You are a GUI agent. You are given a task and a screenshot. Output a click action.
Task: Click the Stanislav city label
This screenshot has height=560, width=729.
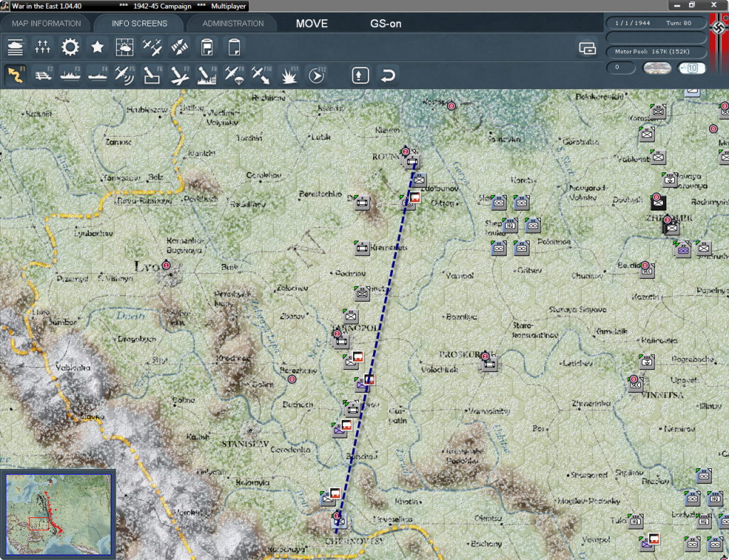click(245, 444)
